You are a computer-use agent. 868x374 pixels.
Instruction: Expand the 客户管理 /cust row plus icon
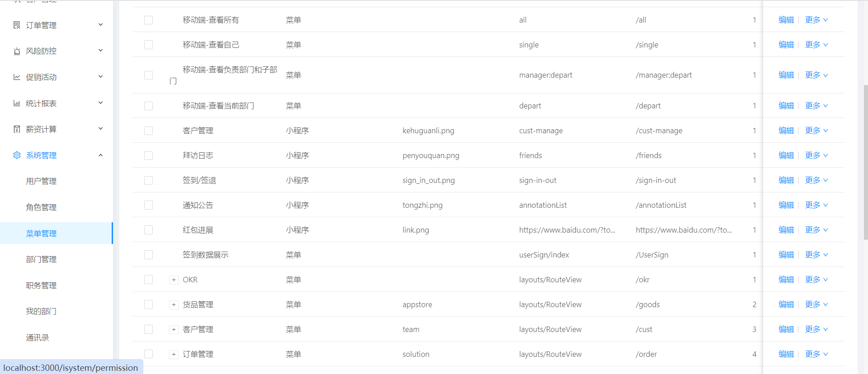(x=174, y=330)
